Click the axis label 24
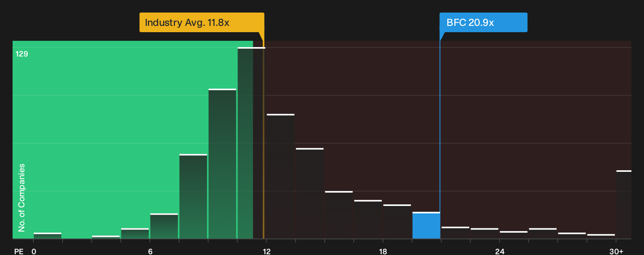 tap(499, 251)
